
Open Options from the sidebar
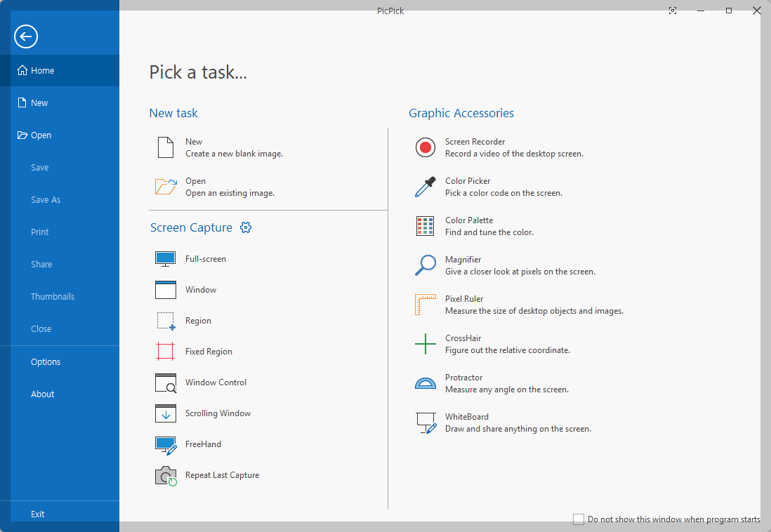tap(60, 362)
